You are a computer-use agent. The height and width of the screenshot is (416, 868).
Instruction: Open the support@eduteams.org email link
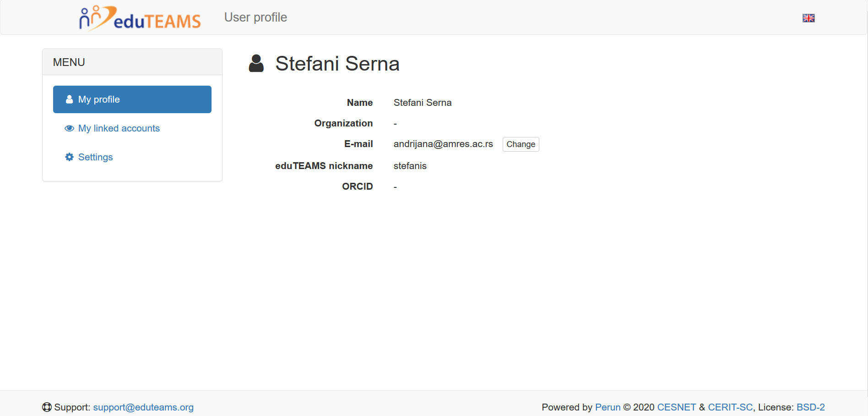tap(143, 407)
